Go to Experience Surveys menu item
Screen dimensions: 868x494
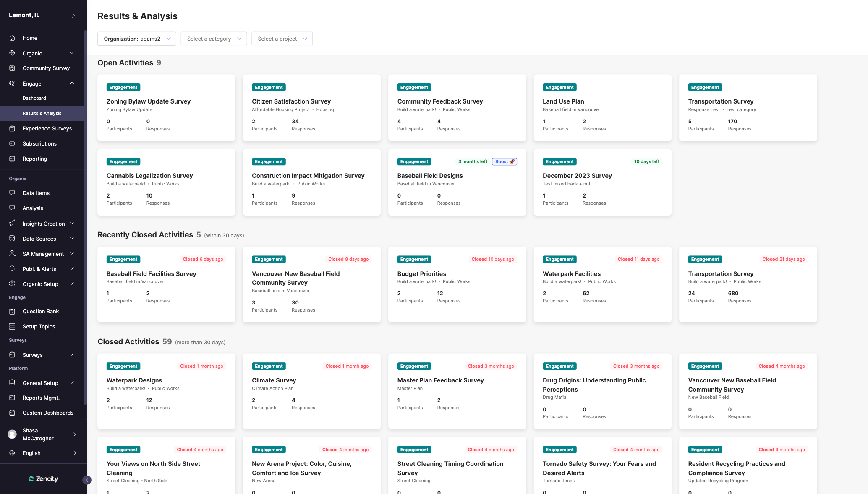(47, 128)
